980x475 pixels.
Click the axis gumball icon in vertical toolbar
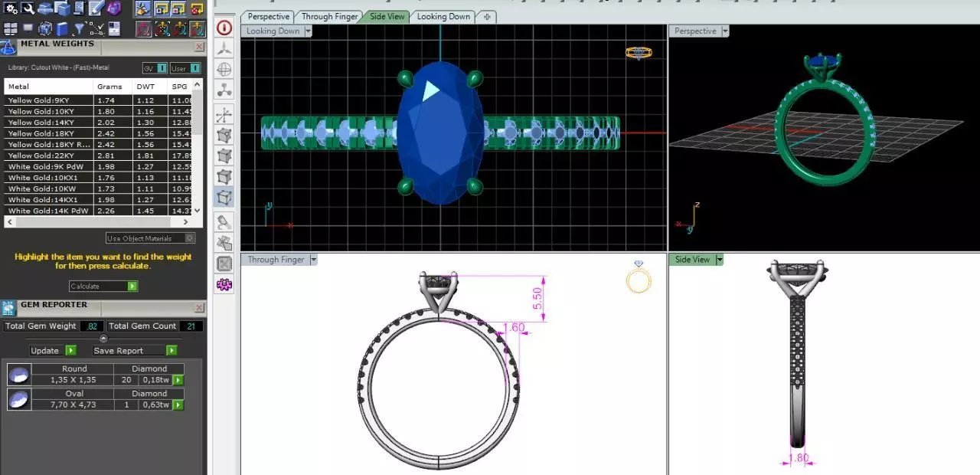pos(224,116)
